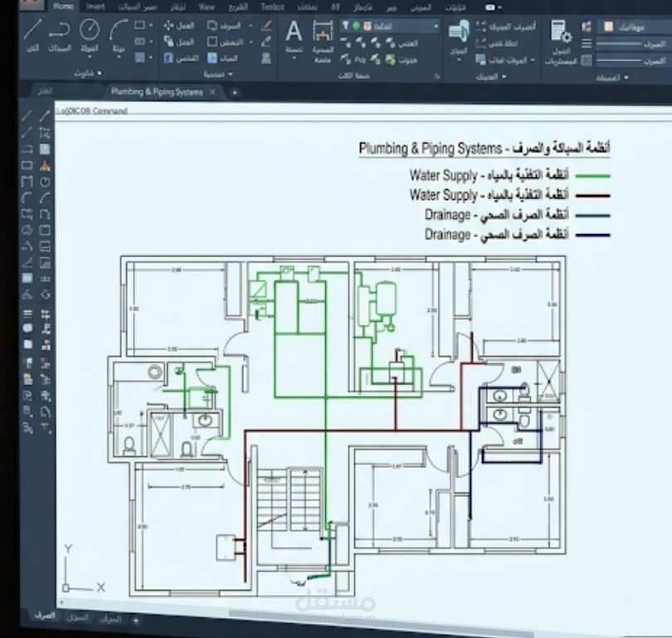Viewport: 672px width, 638px height.
Task: Click the Move tool with four-arrow icon
Action: (168, 26)
